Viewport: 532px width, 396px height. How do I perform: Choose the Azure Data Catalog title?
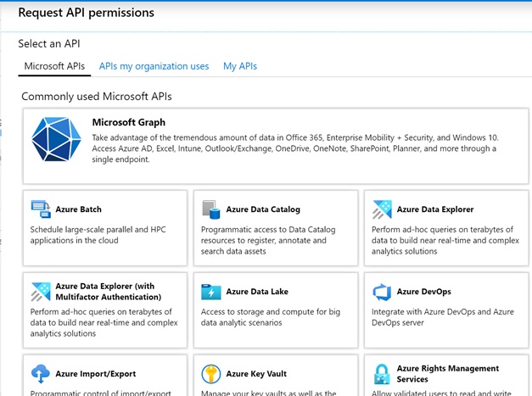coord(263,209)
